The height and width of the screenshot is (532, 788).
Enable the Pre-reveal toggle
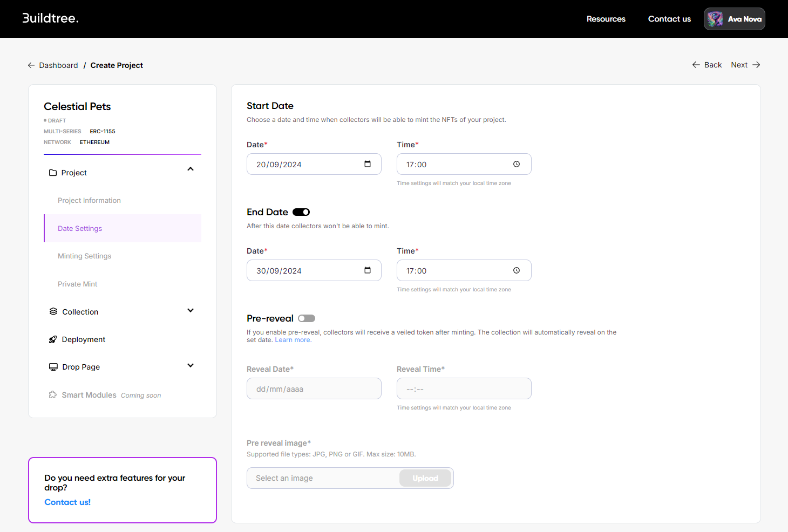307,318
